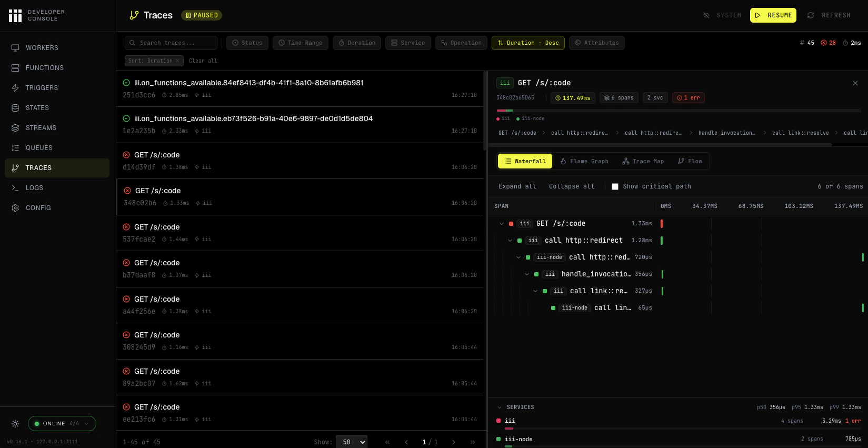Open the States database icon
The height and width of the screenshot is (448, 868).
15,108
